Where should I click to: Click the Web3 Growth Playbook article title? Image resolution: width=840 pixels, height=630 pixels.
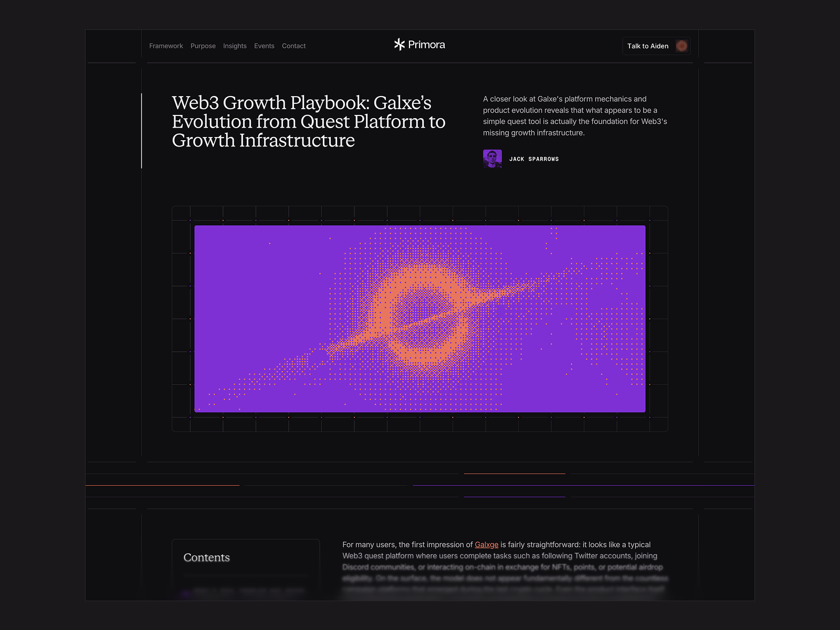tap(309, 121)
